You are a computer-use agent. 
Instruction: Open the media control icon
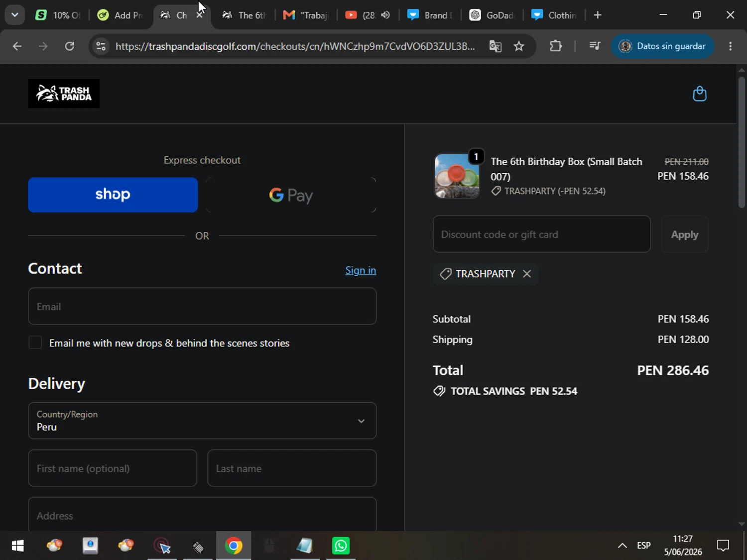click(595, 46)
